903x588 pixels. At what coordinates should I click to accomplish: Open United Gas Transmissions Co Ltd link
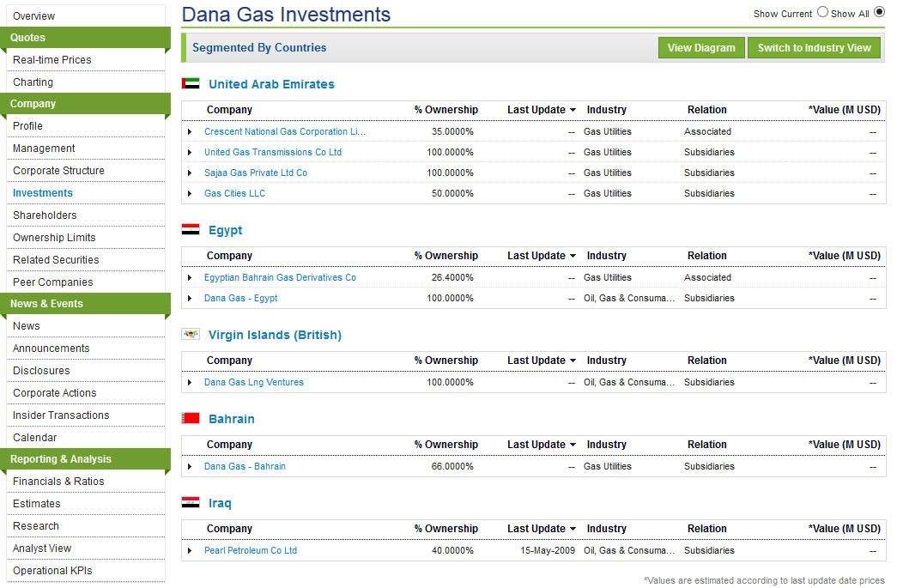[x=273, y=153]
